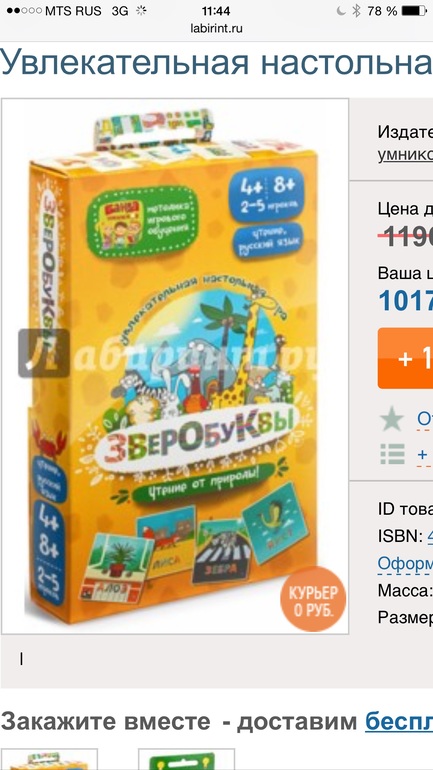The image size is (433, 770).
Task: Open the first orange box thumbnail below
Action: click(x=49, y=759)
